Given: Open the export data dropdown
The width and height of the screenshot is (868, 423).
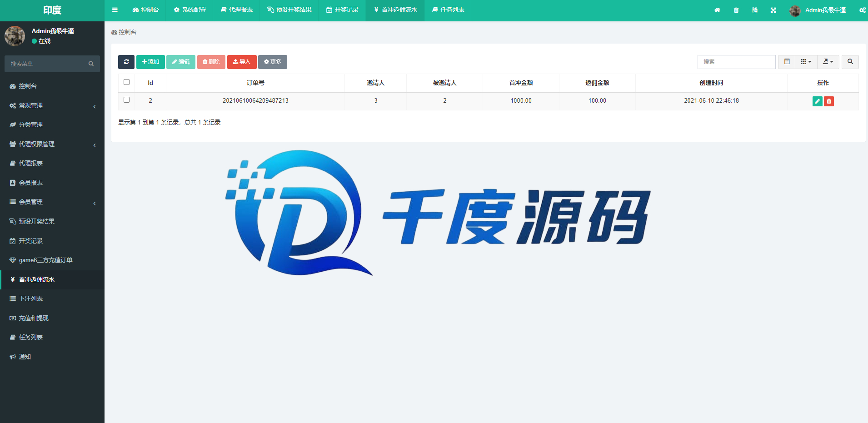Looking at the screenshot, I should (828, 62).
